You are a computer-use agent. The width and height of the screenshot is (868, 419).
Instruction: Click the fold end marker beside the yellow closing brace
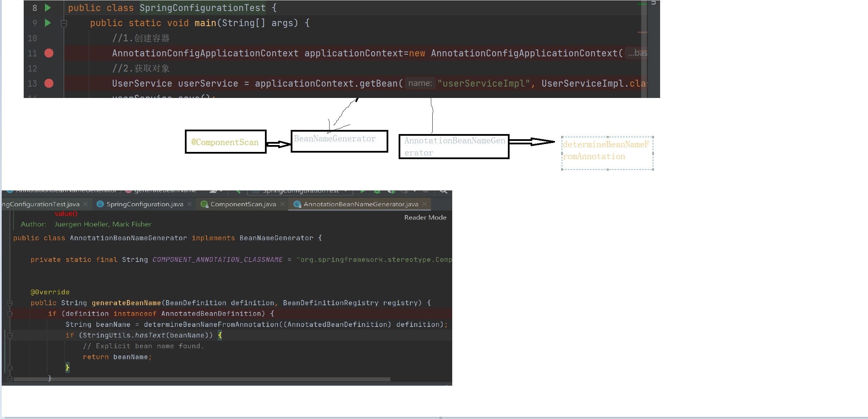pyautogui.click(x=10, y=368)
